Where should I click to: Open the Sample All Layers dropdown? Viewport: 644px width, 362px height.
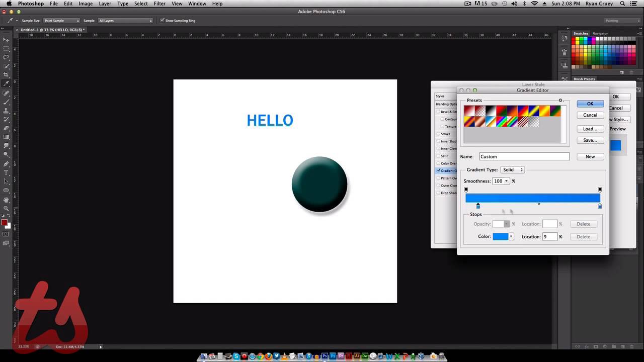pos(125,21)
